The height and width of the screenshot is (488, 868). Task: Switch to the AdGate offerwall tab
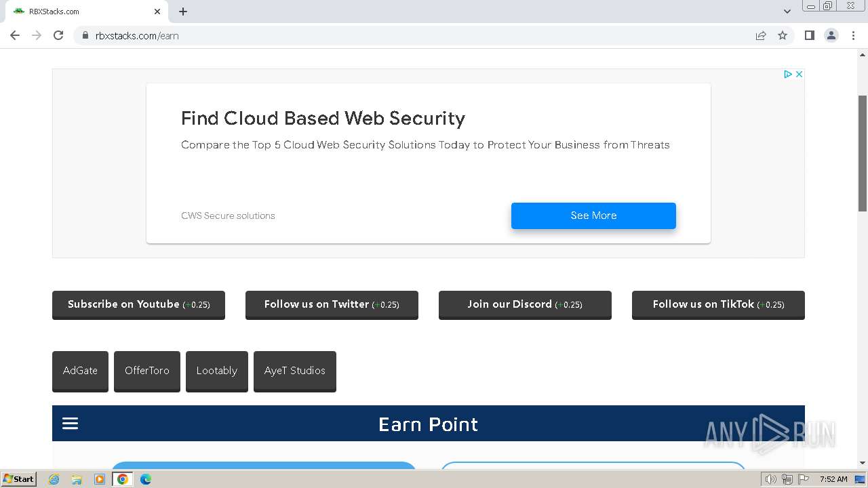click(80, 371)
